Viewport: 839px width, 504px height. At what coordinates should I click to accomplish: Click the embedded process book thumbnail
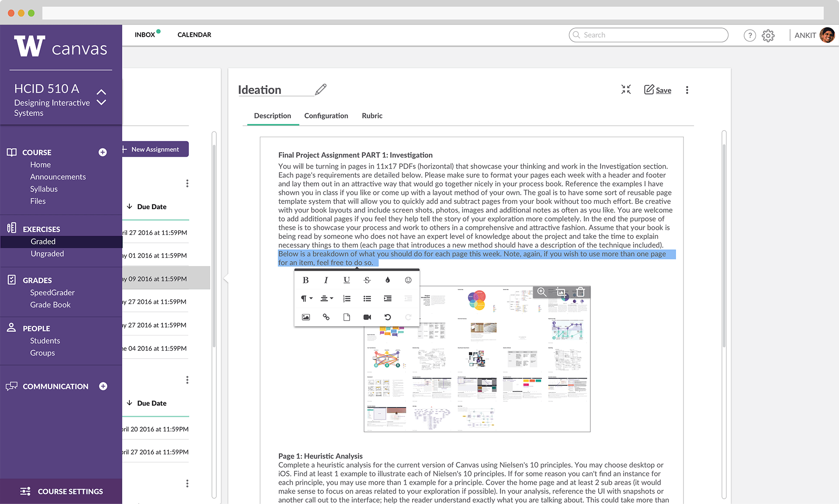pyautogui.click(x=477, y=359)
